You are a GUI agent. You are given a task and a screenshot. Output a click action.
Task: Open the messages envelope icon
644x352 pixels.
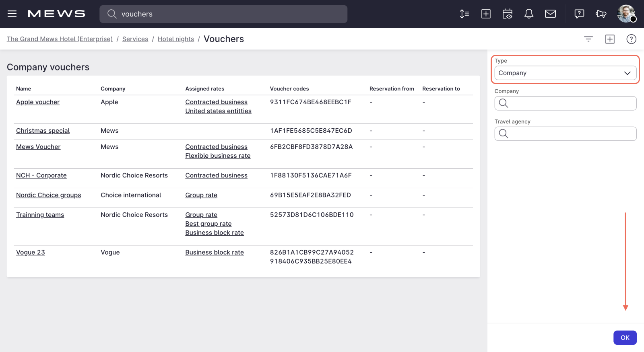tap(550, 14)
